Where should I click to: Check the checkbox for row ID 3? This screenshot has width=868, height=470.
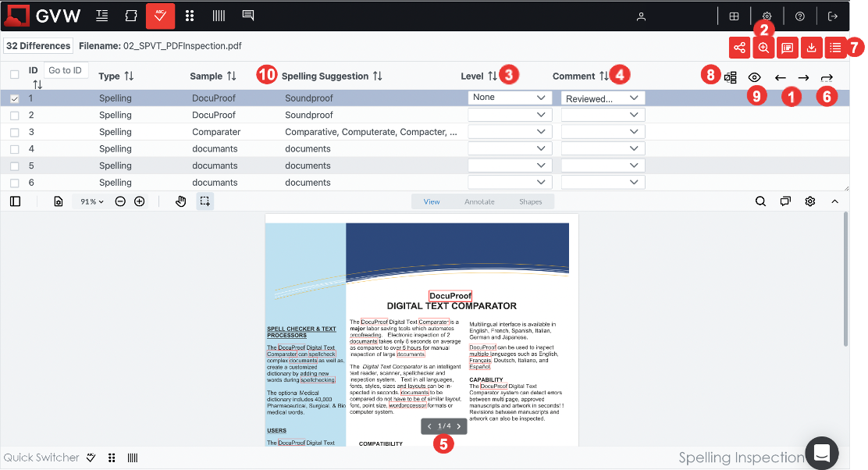click(15, 132)
